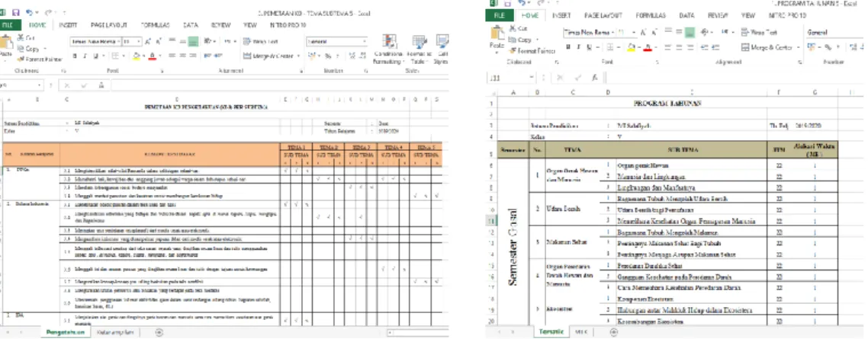This screenshot has height=339, width=868.
Task: Click horizontal scrollbar in left Excel window
Action: (x=418, y=333)
